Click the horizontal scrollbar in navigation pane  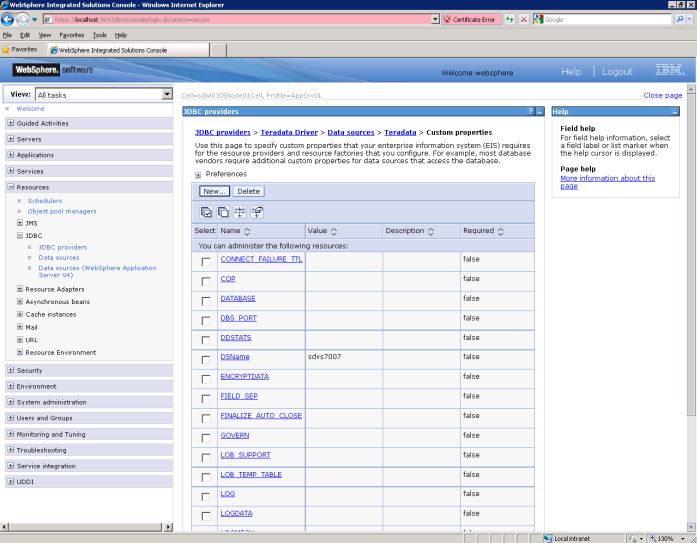[x=87, y=527]
